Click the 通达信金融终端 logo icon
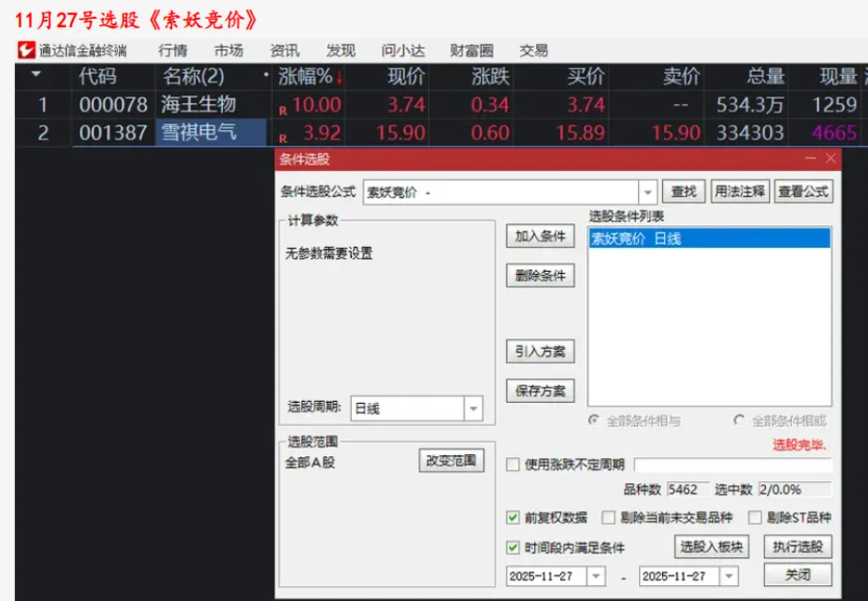The height and width of the screenshot is (601, 868). (x=26, y=50)
